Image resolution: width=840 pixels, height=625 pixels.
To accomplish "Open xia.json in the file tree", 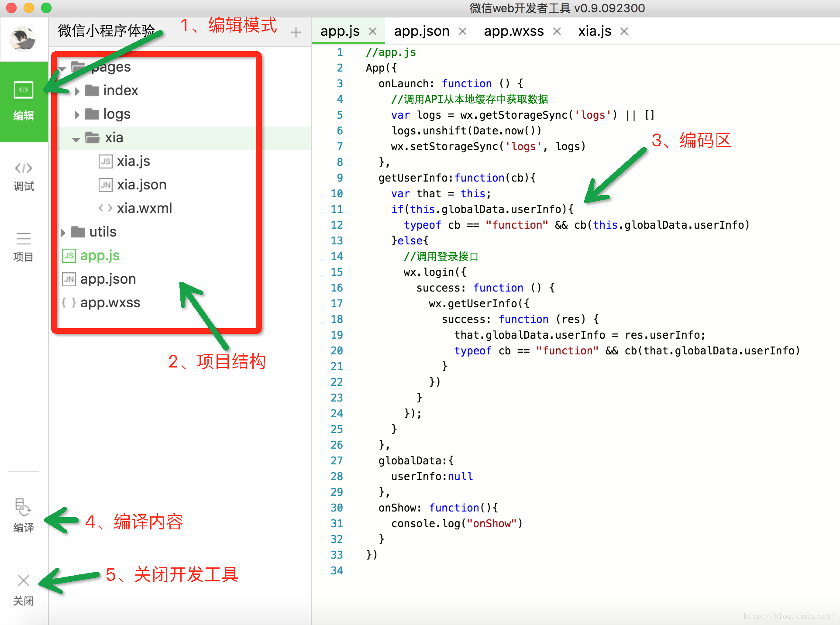I will [x=141, y=185].
